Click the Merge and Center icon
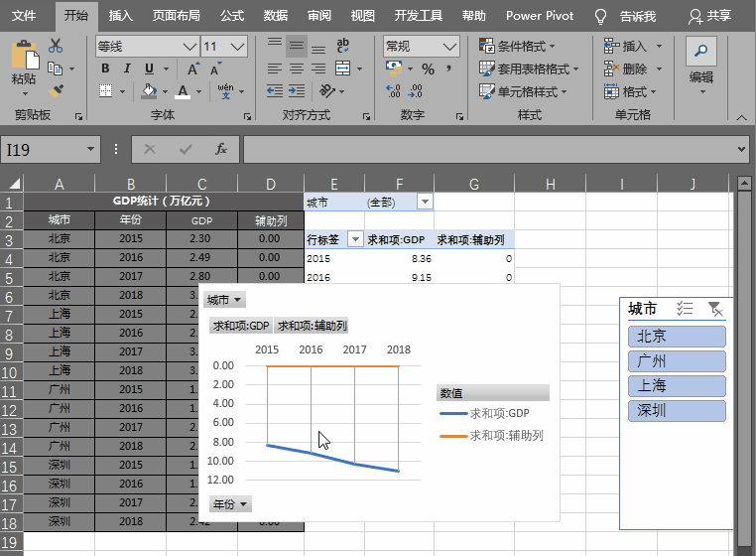Image resolution: width=756 pixels, height=556 pixels. pyautogui.click(x=343, y=69)
